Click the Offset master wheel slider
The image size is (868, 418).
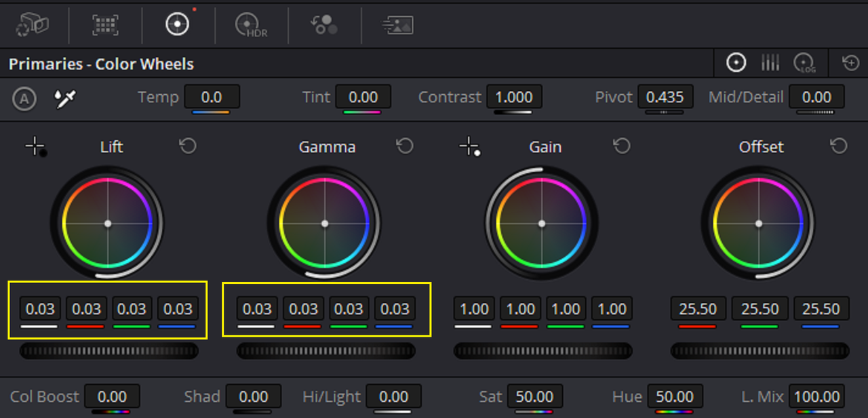pyautogui.click(x=759, y=351)
